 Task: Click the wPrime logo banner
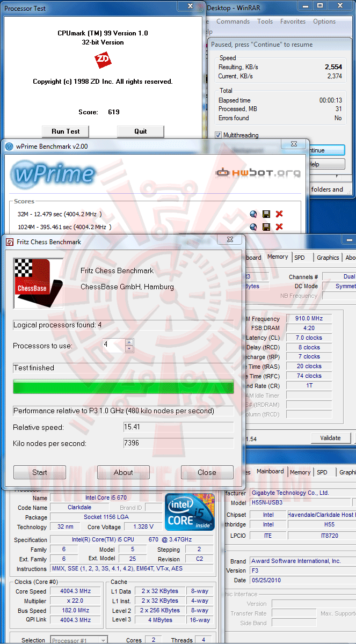(x=52, y=174)
